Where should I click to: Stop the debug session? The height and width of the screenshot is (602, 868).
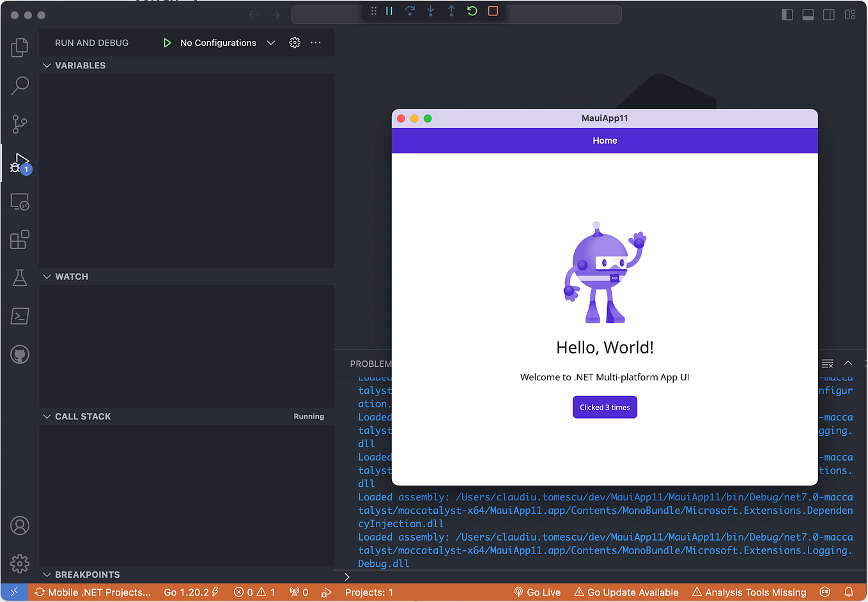pyautogui.click(x=493, y=11)
